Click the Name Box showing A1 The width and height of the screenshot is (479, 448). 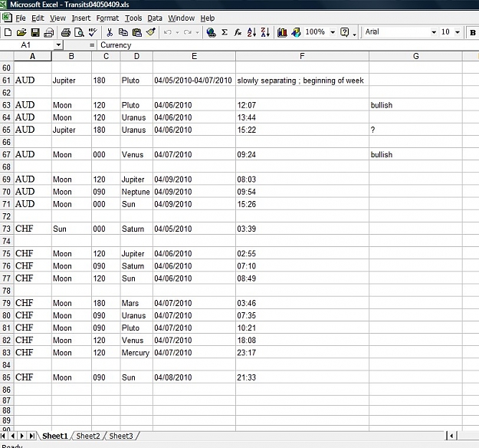(x=28, y=45)
